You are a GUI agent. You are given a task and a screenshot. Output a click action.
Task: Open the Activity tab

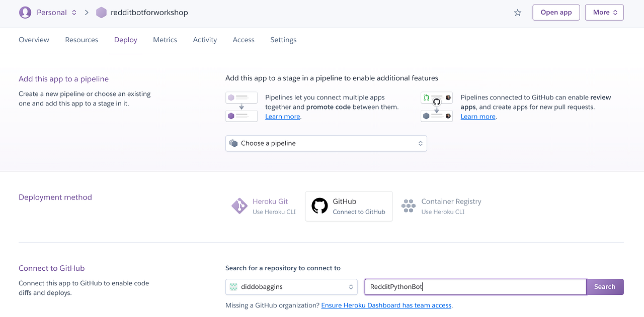click(x=205, y=40)
